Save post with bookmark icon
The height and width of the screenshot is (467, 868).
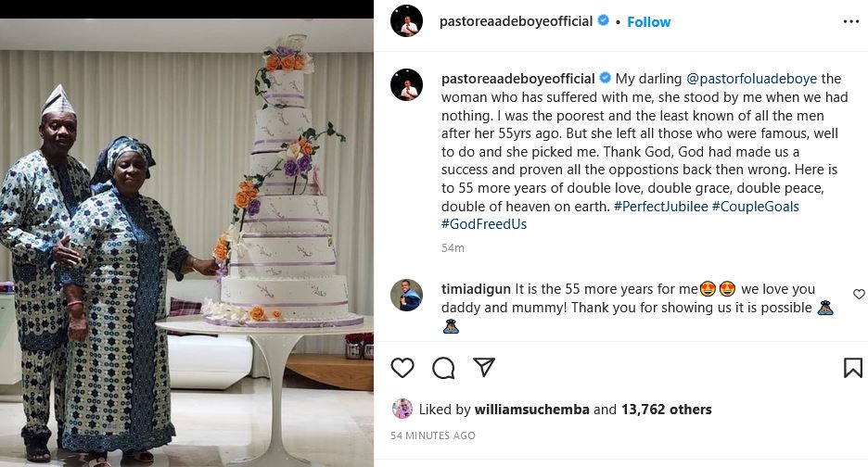click(x=852, y=368)
